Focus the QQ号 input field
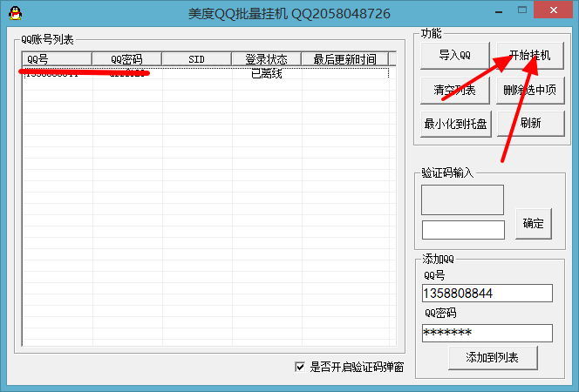This screenshot has width=579, height=392. point(487,294)
